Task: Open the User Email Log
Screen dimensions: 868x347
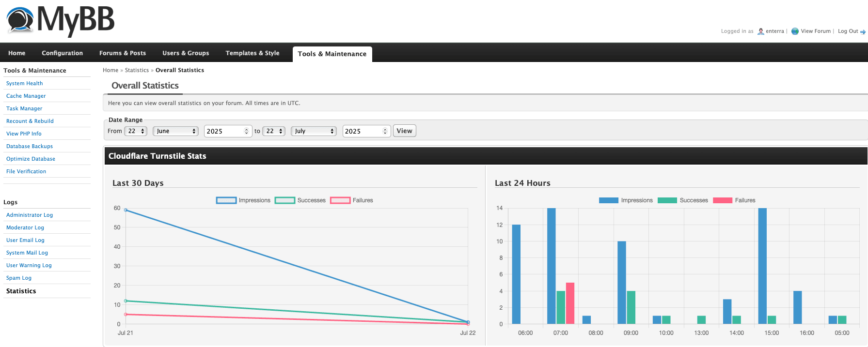Action: point(25,240)
